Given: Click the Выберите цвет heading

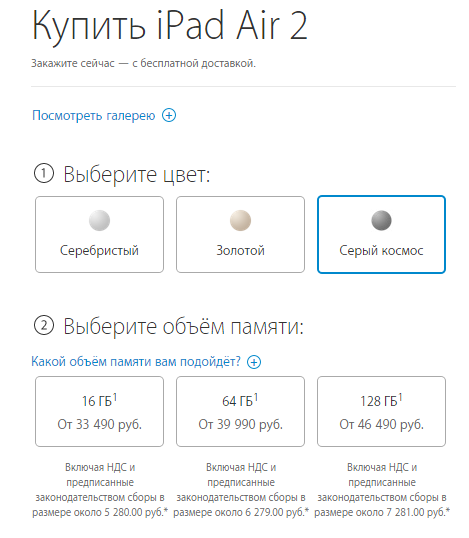Looking at the screenshot, I should (137, 175).
